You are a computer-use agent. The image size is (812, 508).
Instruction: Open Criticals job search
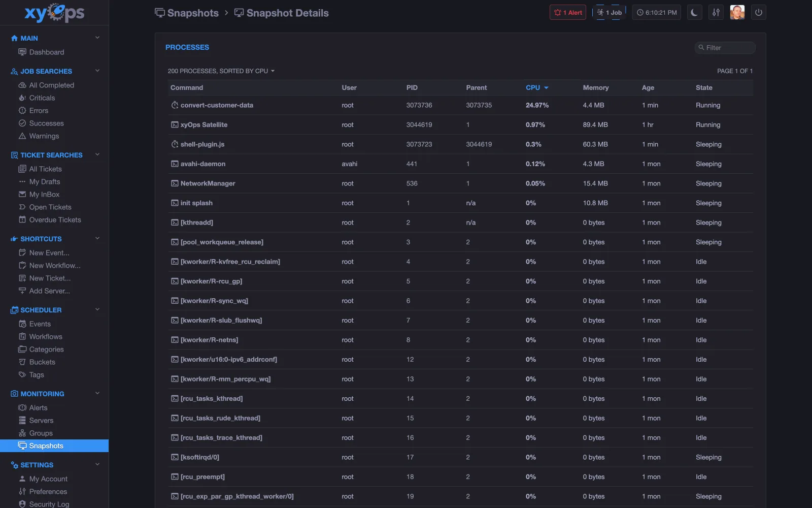coord(37,98)
